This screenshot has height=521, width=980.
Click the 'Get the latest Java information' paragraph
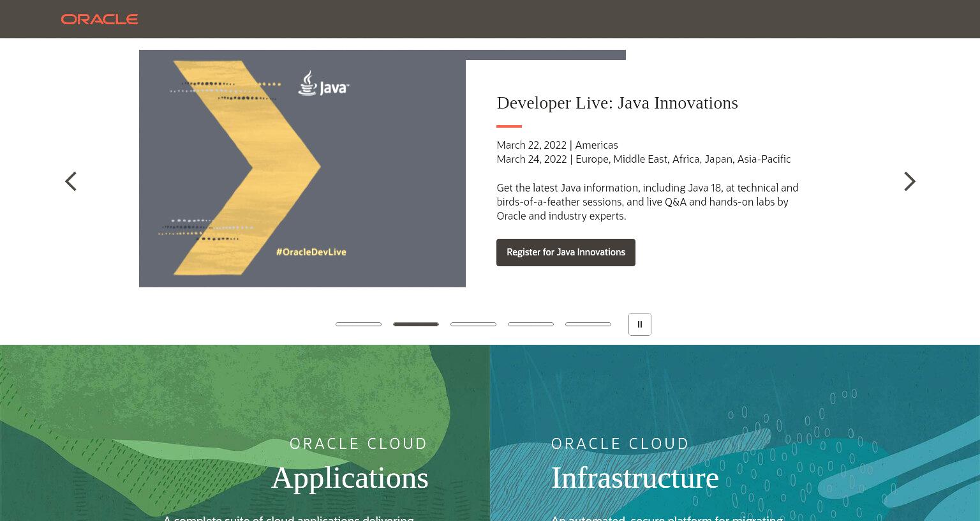coord(648,202)
